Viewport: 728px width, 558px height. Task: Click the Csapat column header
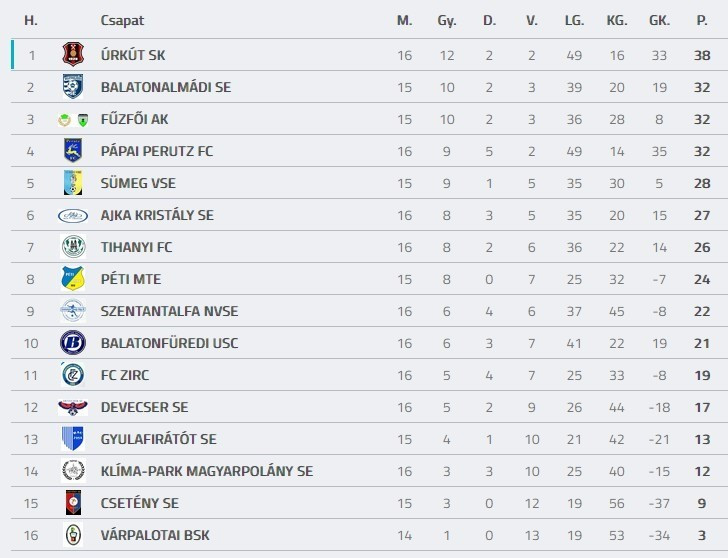coord(120,20)
